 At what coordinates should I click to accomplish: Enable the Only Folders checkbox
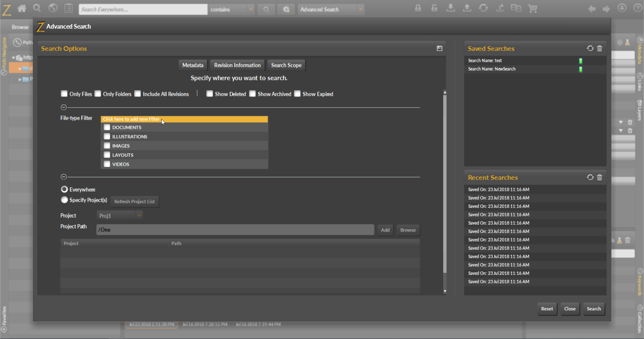98,93
